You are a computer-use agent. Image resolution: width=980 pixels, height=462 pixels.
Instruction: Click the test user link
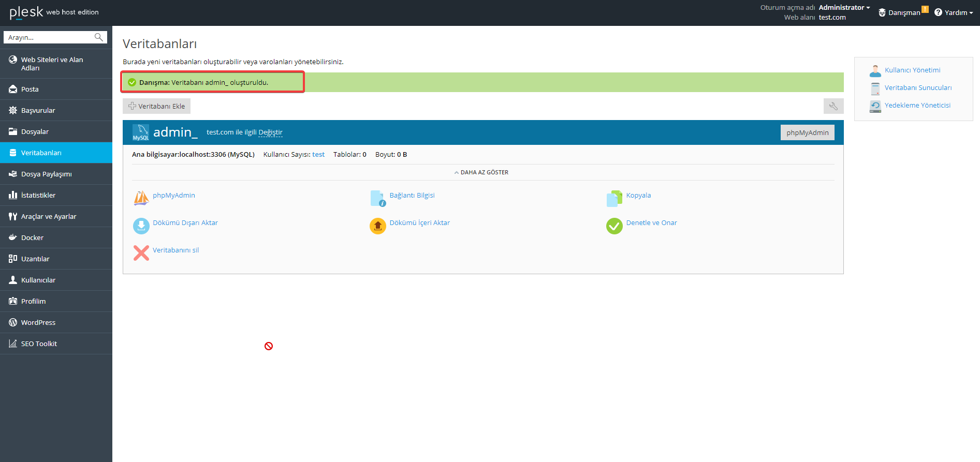pos(318,154)
